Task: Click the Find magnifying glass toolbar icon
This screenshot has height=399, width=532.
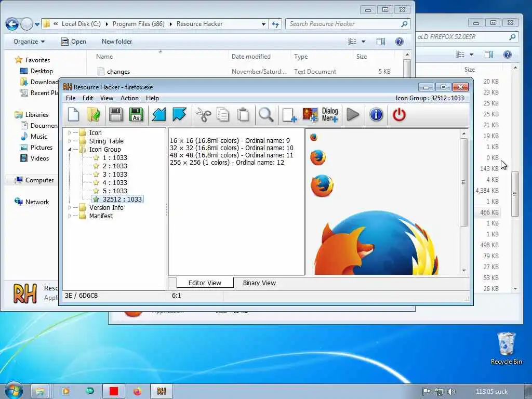Action: coord(266,115)
